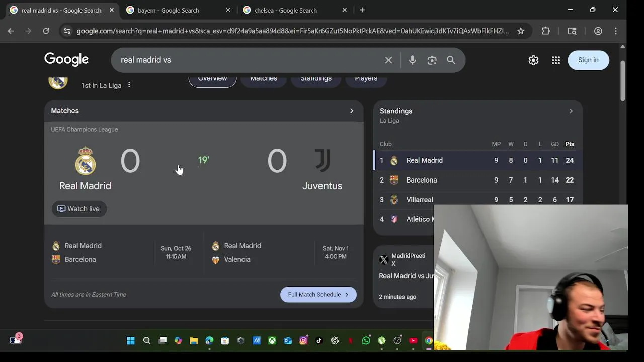The height and width of the screenshot is (362, 644).
Task: Open ChatGPT from taskbar
Action: click(335, 340)
